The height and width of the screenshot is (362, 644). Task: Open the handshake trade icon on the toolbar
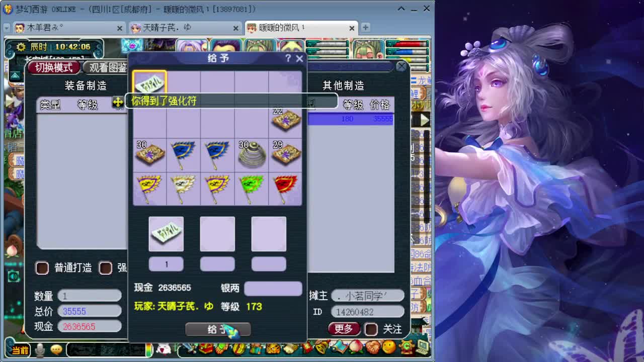point(373,347)
